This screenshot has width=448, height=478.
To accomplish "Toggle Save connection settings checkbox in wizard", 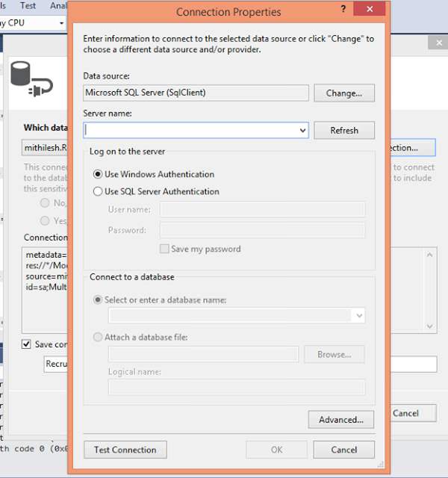I will pyautogui.click(x=27, y=344).
